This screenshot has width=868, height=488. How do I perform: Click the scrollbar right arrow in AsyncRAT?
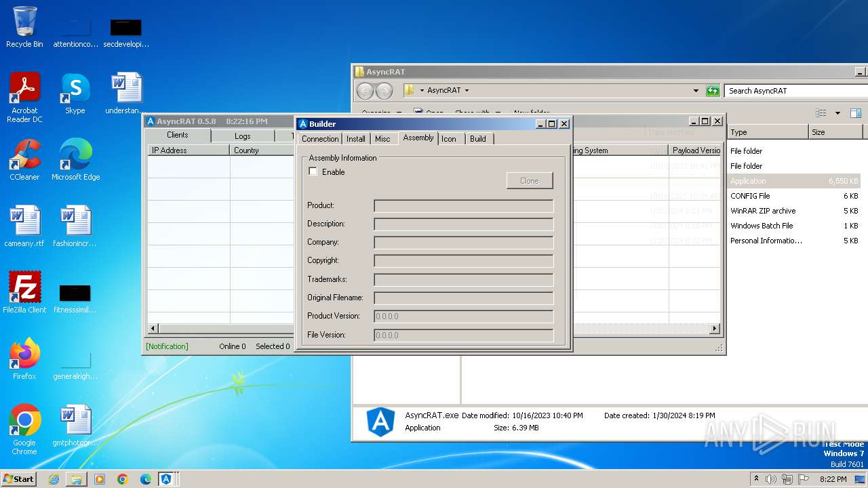pyautogui.click(x=715, y=329)
